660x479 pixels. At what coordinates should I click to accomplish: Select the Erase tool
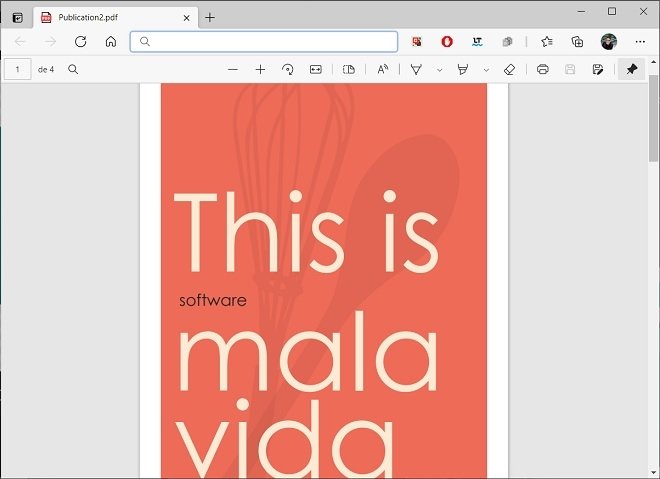point(509,69)
